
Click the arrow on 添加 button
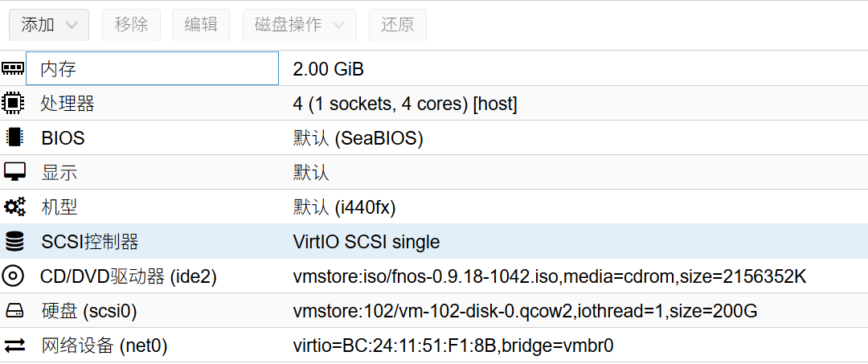coord(72,25)
